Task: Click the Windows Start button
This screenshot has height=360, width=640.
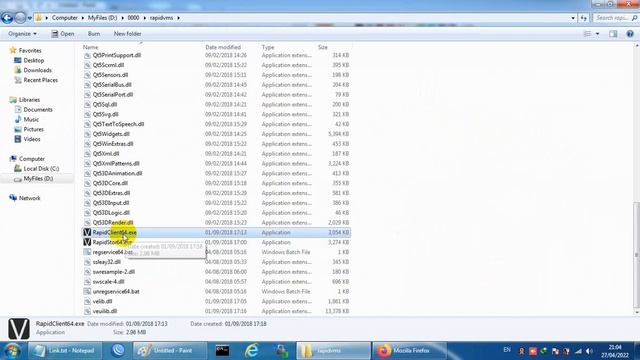Action: [12, 351]
